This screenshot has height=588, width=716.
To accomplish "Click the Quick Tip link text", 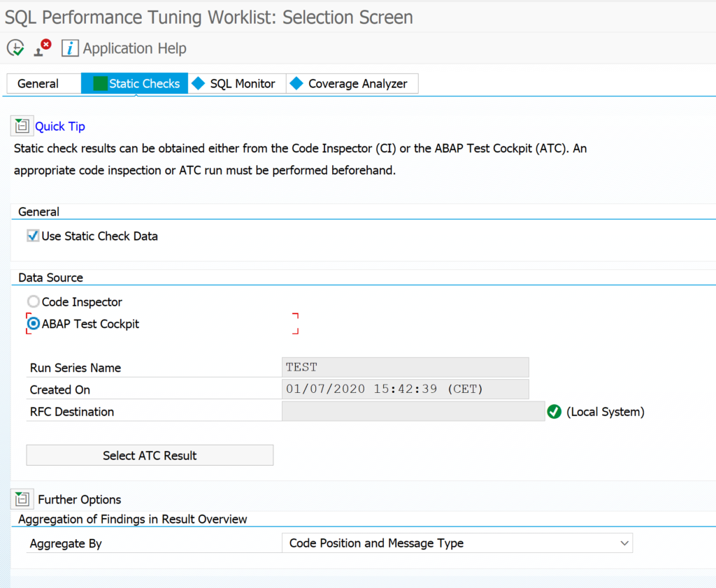I will (x=60, y=127).
